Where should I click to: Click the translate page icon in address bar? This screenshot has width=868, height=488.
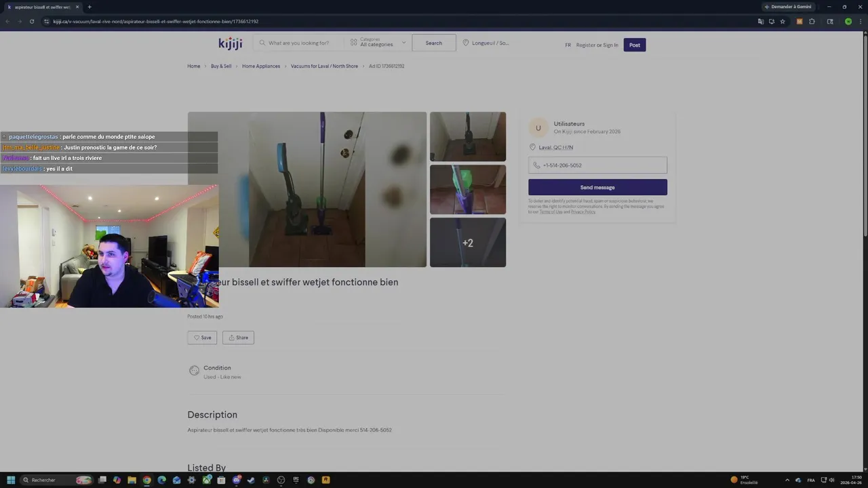pos(761,21)
